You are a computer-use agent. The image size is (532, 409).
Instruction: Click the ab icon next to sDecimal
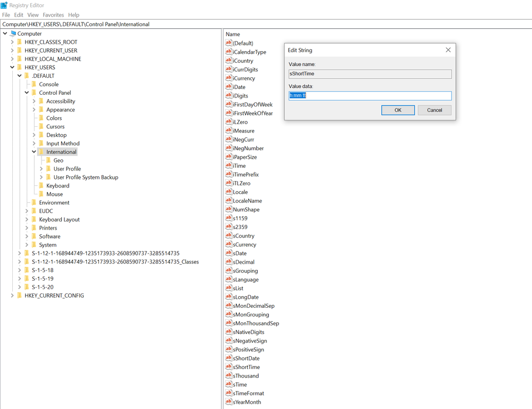[x=229, y=261]
